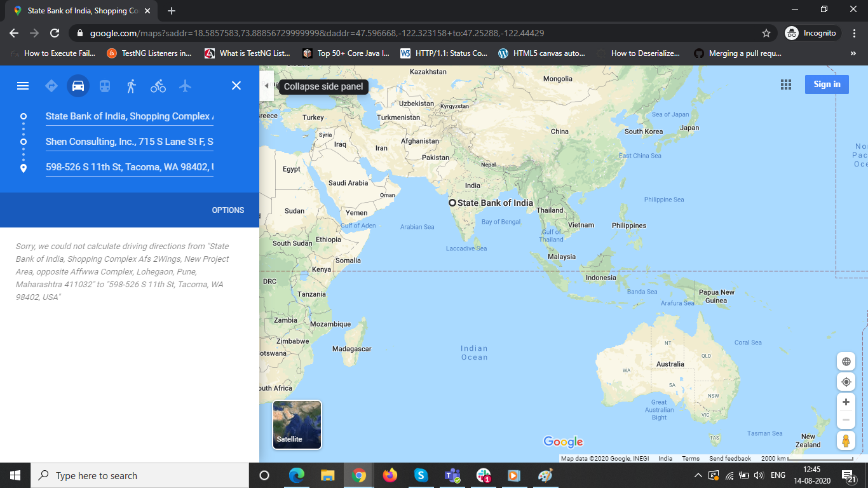Open Cortana circle icon
Image resolution: width=868 pixels, height=488 pixels.
point(264,475)
